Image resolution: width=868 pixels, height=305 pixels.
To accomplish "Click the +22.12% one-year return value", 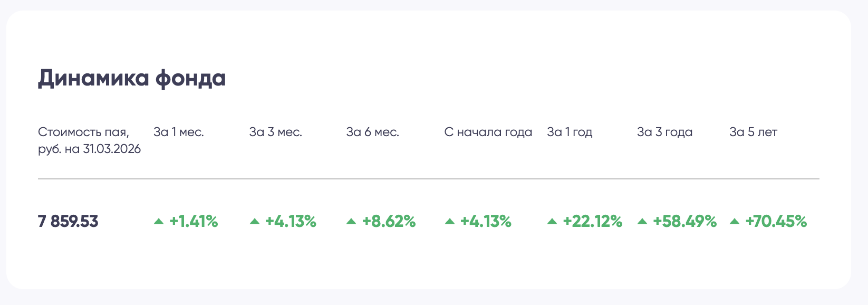I will [x=593, y=222].
